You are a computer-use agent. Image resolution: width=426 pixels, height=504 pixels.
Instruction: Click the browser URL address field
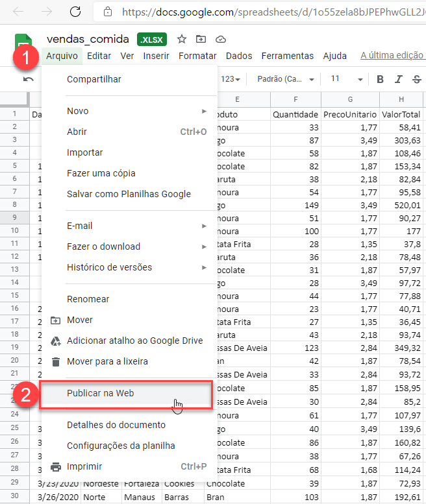(x=273, y=12)
